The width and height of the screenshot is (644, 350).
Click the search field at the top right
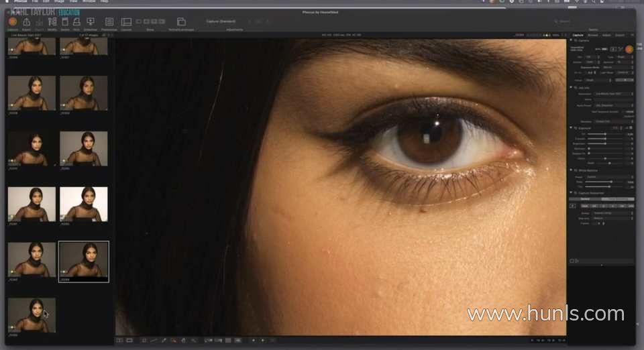click(592, 21)
